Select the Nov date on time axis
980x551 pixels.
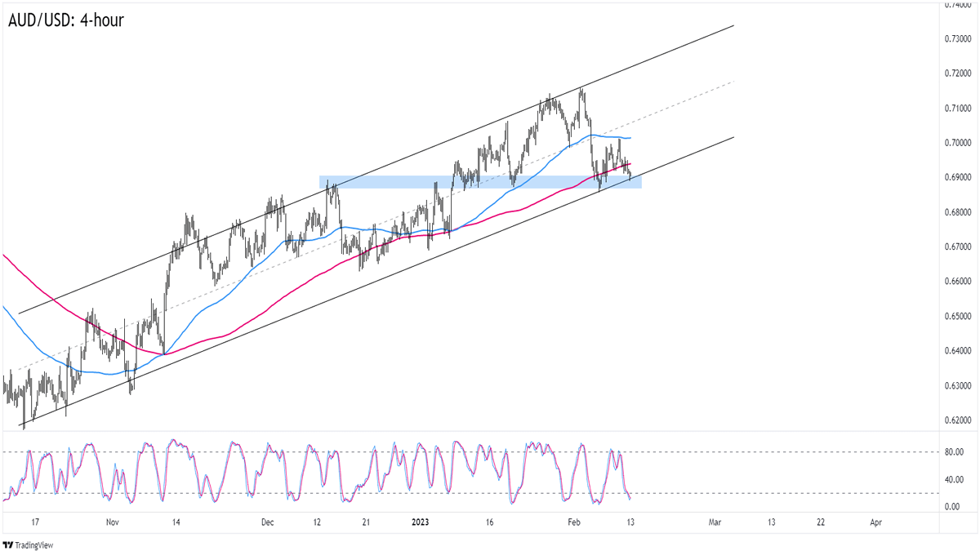pos(113,522)
